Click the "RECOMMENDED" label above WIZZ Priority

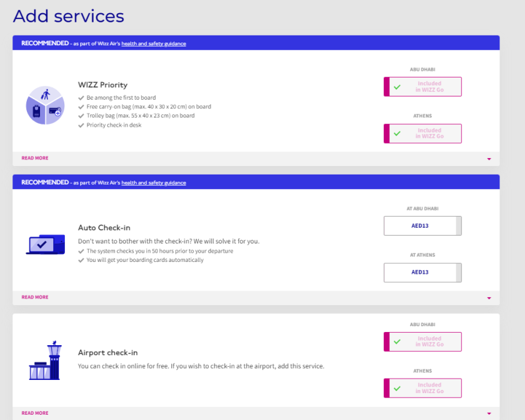[x=45, y=43]
